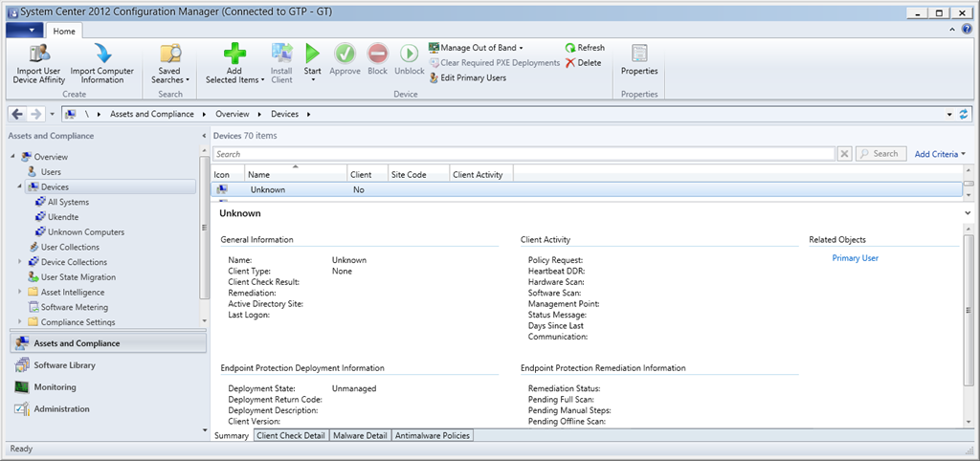Open the Properties ribbon icon
This screenshot has height=461, width=980.
639,54
